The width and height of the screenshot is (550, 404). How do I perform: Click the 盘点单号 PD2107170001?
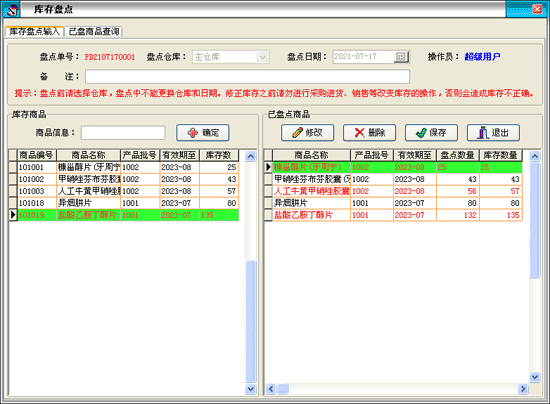point(110,57)
